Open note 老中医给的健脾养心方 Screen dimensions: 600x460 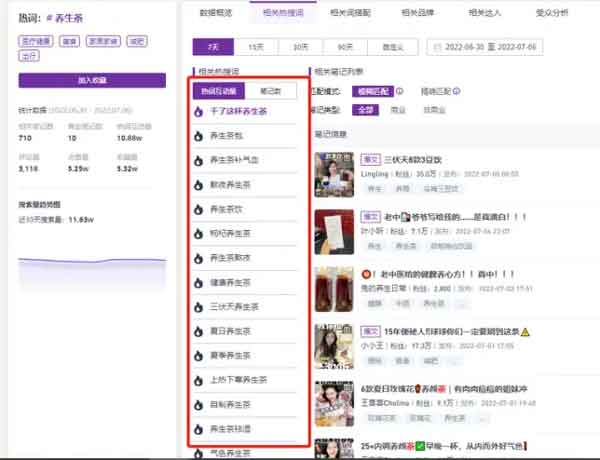point(437,274)
